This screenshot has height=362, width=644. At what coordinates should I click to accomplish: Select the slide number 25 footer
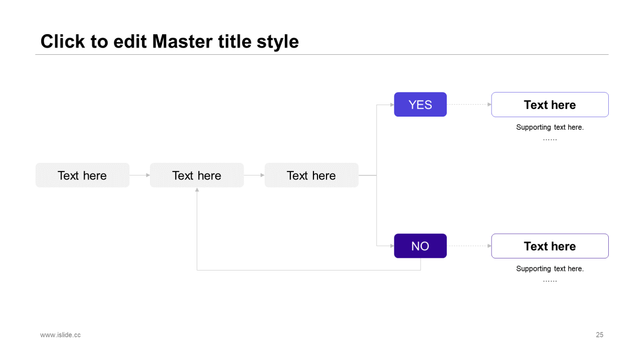coord(600,335)
